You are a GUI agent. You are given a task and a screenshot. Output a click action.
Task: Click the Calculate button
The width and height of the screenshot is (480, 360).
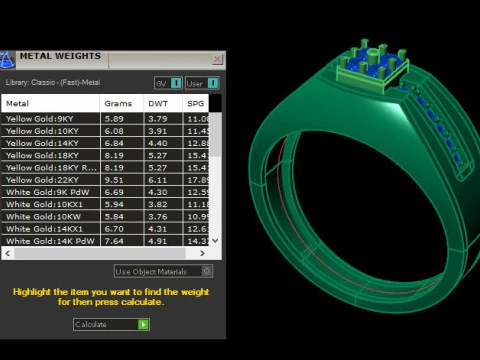111,324
